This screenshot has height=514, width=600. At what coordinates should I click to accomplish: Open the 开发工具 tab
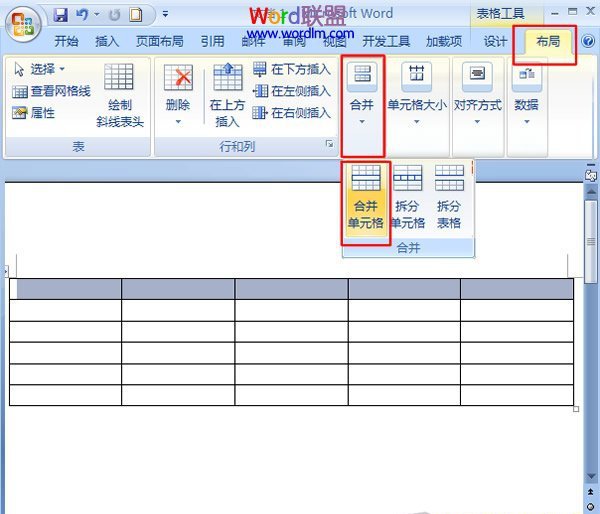386,41
